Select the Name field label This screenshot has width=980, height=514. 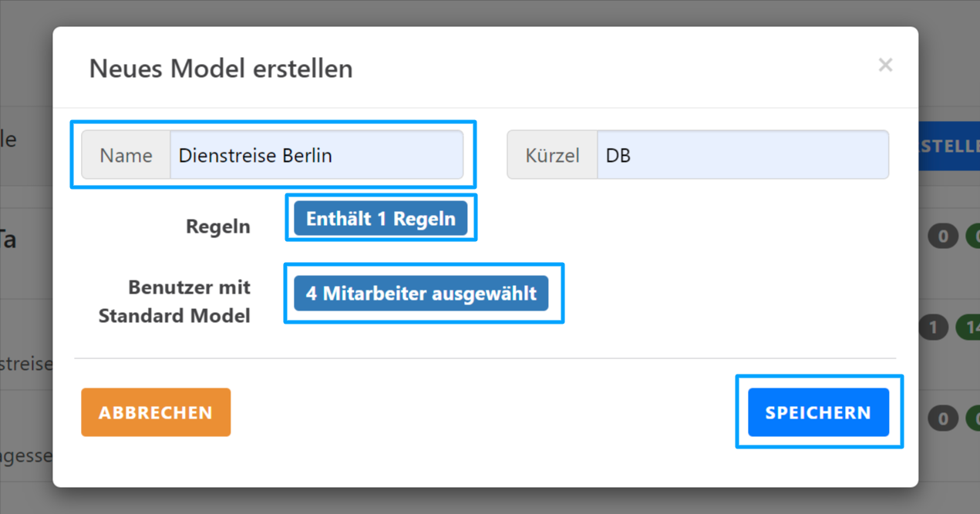tap(126, 154)
